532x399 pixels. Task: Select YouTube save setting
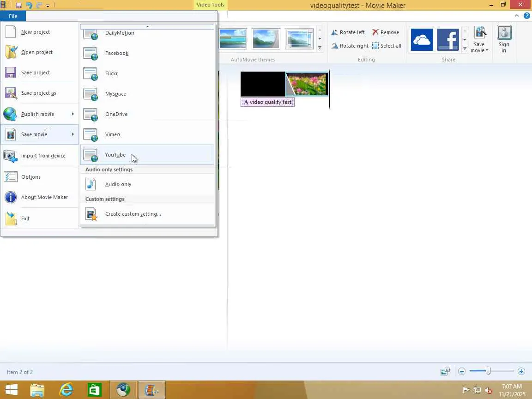point(147,155)
